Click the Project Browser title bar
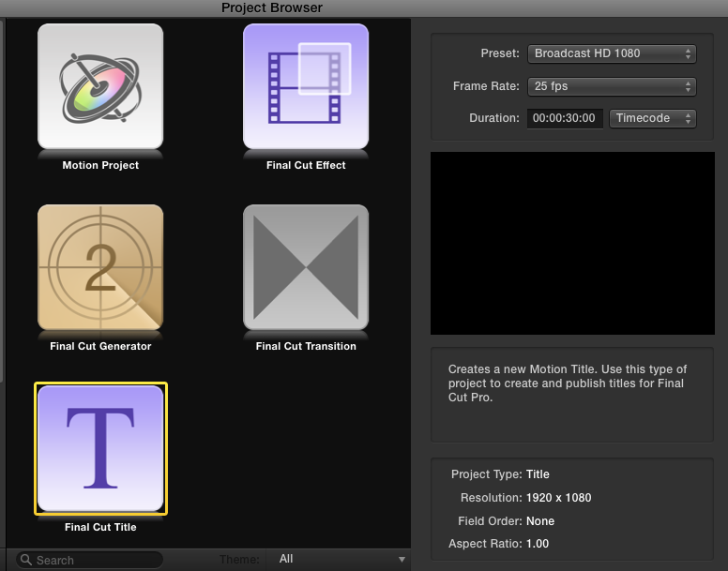Screen dimensions: 728x571 [272, 8]
